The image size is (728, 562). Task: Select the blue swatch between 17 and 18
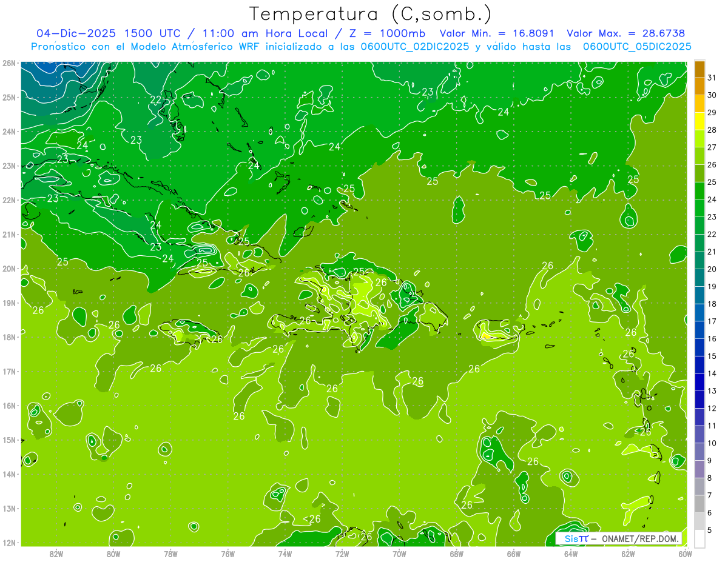(699, 312)
